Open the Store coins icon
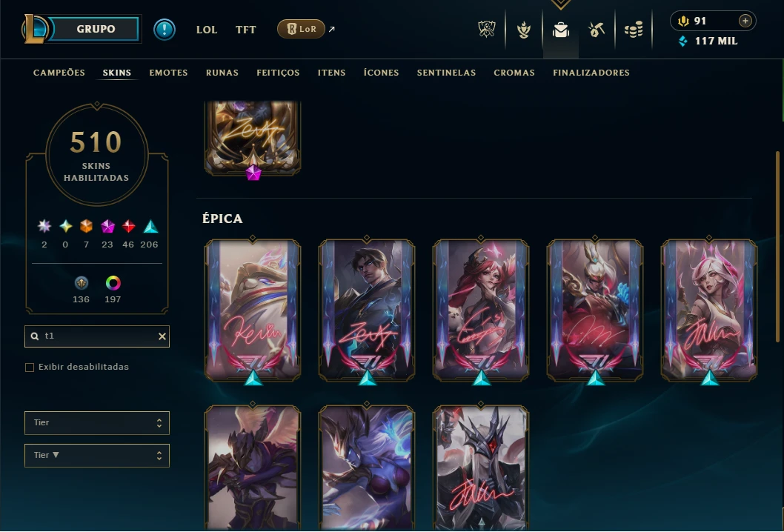 634,30
